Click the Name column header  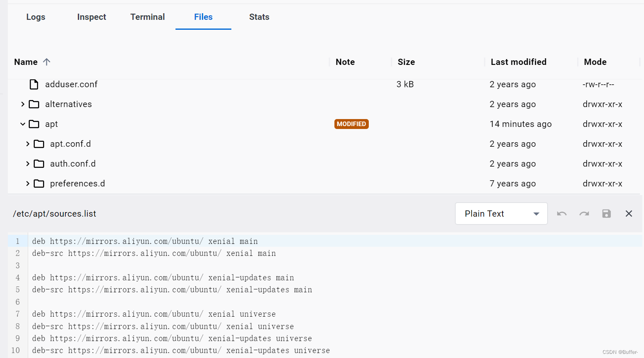[x=25, y=62]
